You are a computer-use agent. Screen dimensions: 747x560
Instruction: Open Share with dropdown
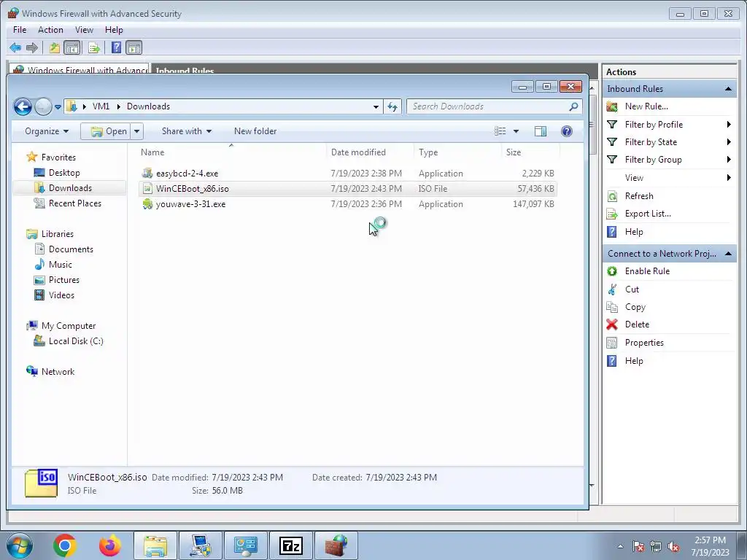(187, 131)
